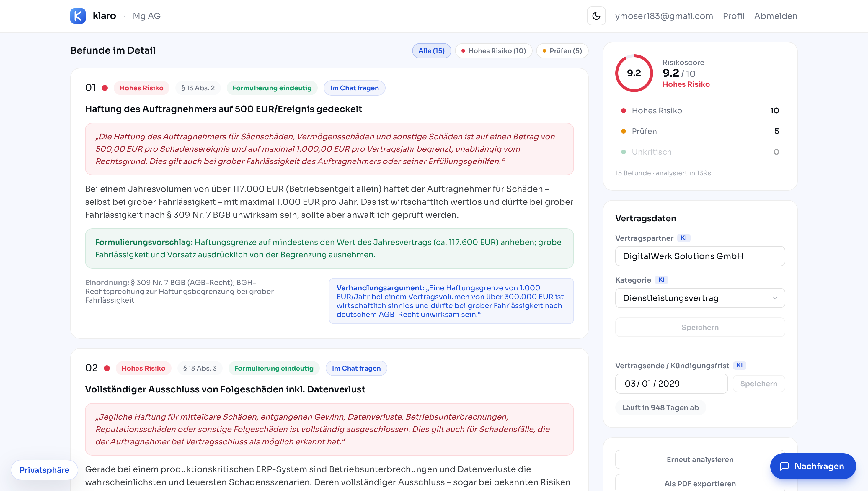Click the 15 Befunde · analysiert in 139s text
The height and width of the screenshot is (491, 868).
(663, 173)
